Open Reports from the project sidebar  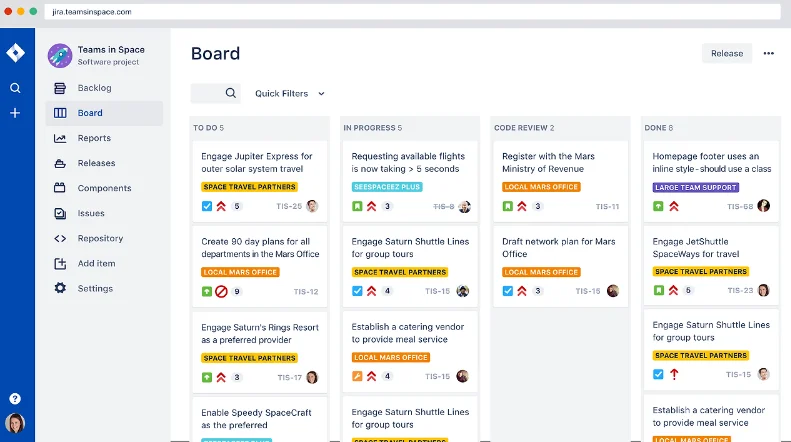(94, 138)
